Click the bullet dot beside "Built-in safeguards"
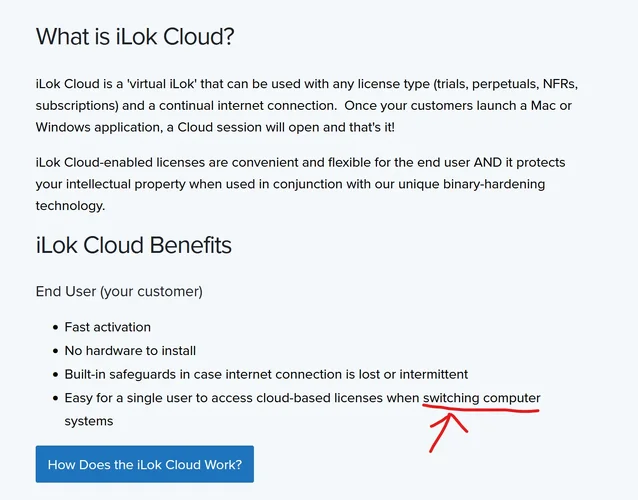This screenshot has width=638, height=500. tap(54, 375)
